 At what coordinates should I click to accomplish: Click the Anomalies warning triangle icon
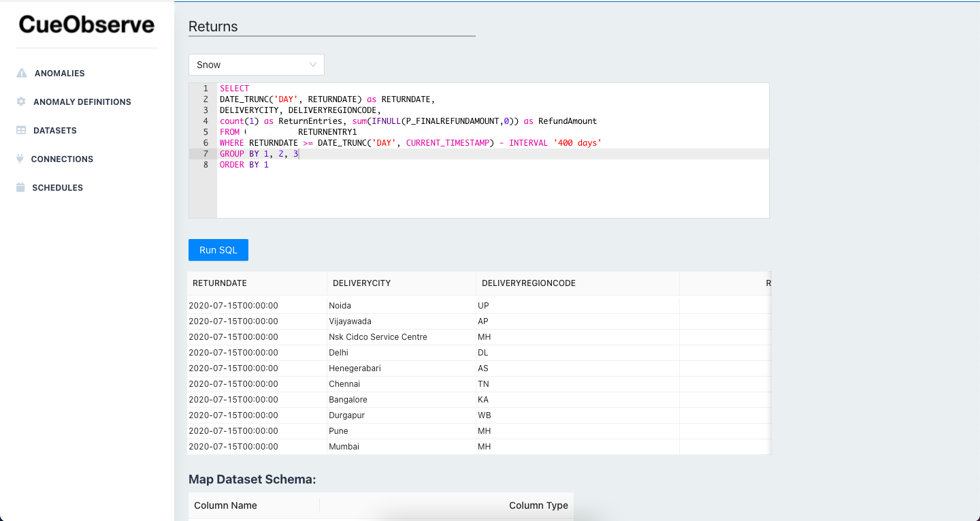22,73
